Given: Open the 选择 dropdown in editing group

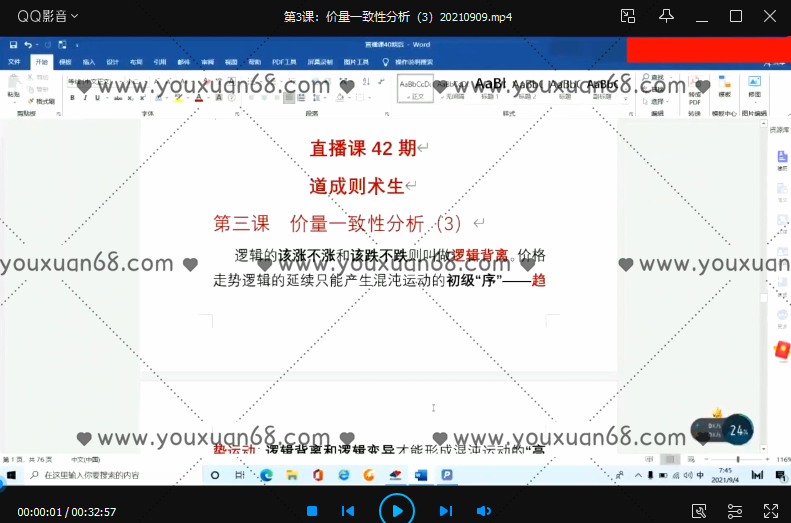Looking at the screenshot, I should point(656,101).
